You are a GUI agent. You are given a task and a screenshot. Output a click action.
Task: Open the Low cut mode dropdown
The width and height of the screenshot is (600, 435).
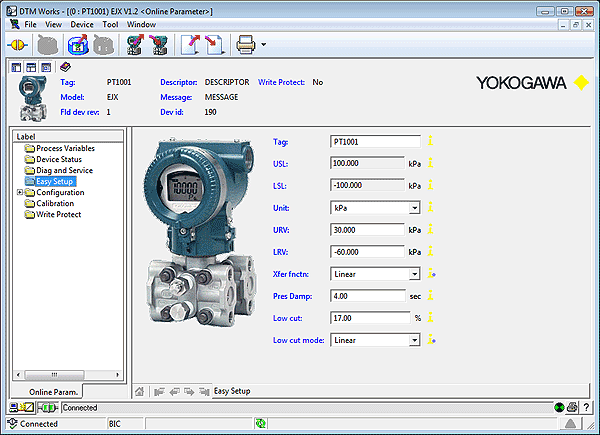(x=414, y=340)
